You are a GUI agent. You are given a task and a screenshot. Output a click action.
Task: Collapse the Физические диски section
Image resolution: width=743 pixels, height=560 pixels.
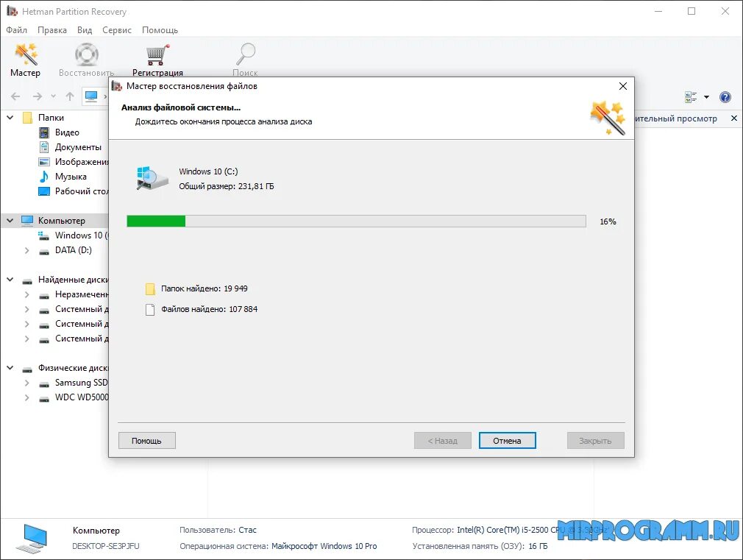(10, 368)
